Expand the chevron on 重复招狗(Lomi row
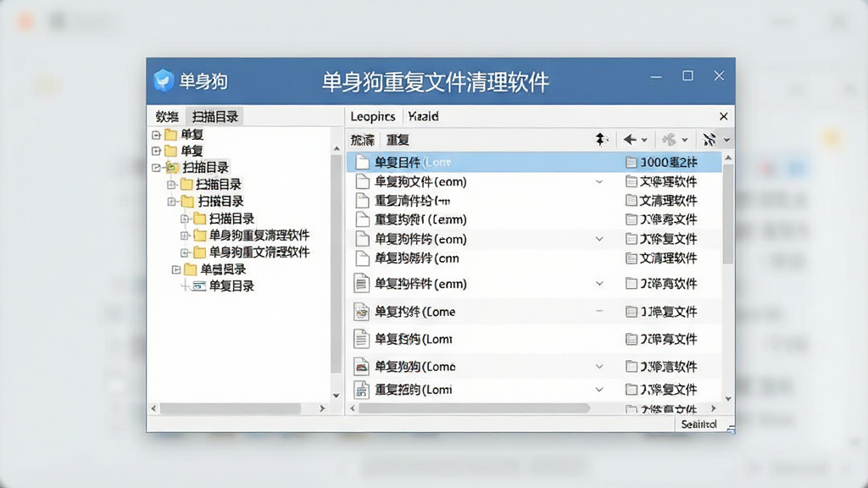The width and height of the screenshot is (868, 488). 599,390
